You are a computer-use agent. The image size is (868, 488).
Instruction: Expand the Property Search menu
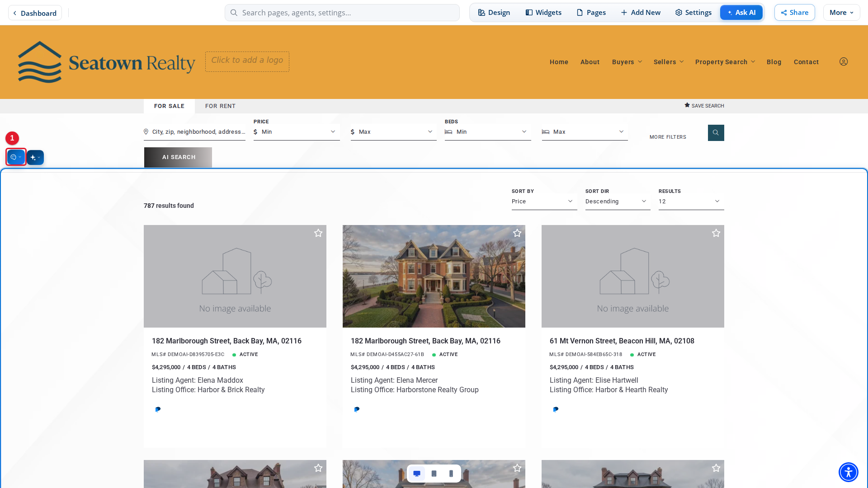[725, 62]
